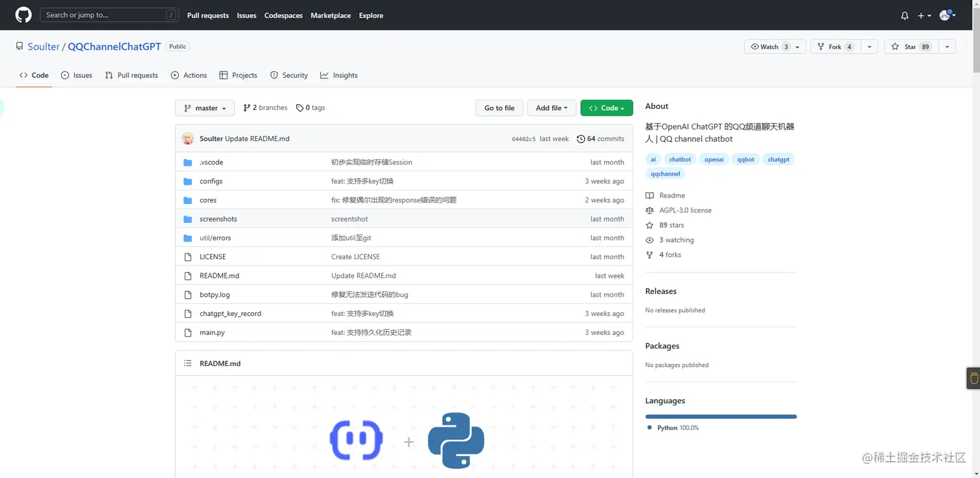Open the plus create-new menu
980x478 pixels.
click(924, 16)
